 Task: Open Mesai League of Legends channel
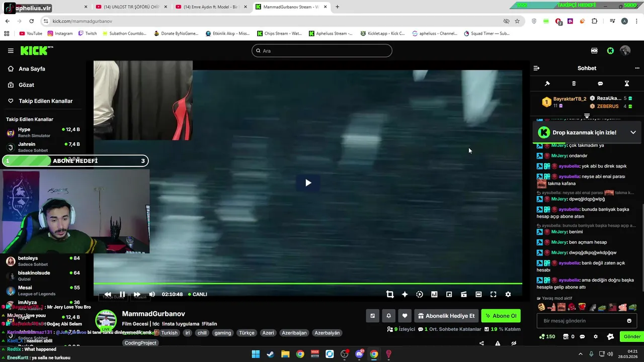pyautogui.click(x=43, y=291)
